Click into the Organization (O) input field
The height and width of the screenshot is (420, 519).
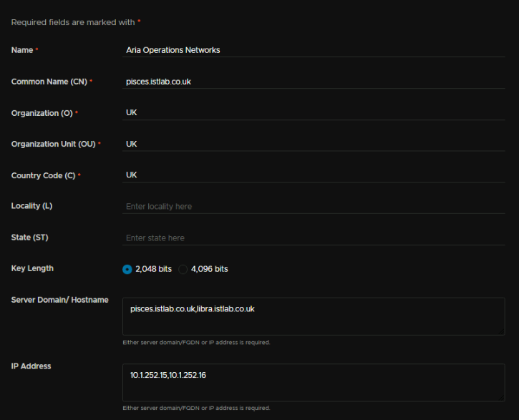(x=314, y=113)
